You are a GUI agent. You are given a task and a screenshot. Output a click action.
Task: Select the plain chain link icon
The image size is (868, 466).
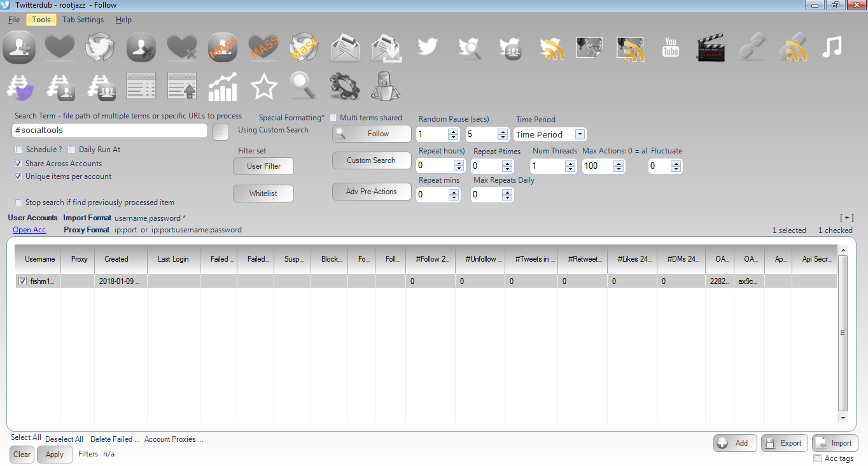click(752, 47)
